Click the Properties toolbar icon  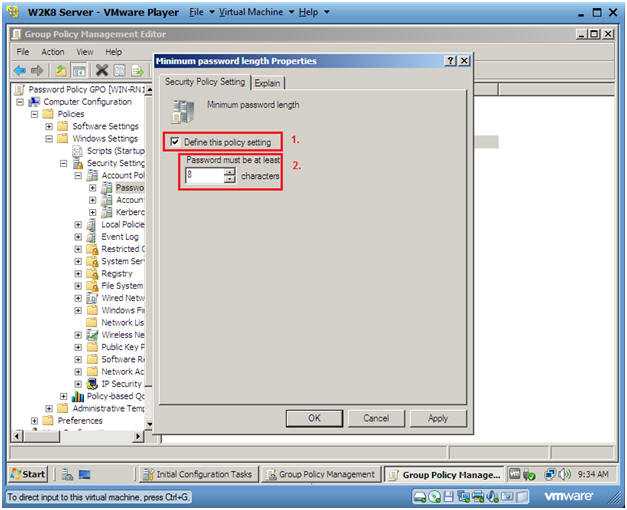(x=120, y=71)
